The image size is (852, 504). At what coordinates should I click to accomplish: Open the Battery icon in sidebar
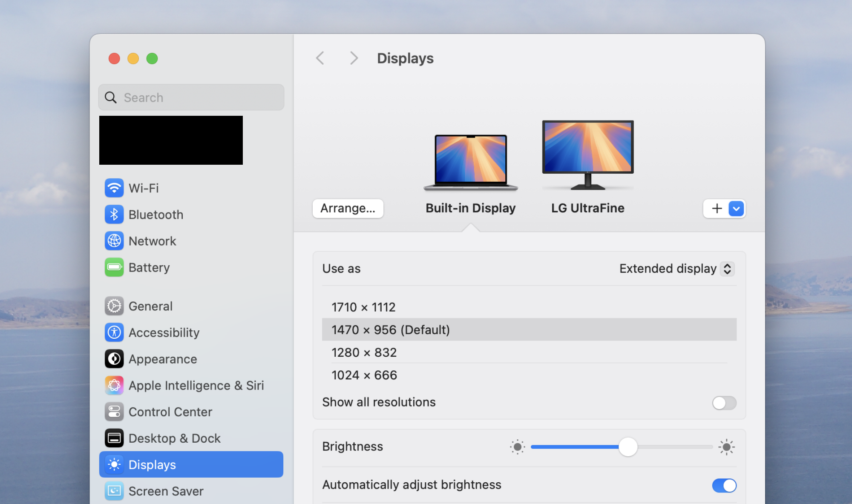pyautogui.click(x=114, y=267)
